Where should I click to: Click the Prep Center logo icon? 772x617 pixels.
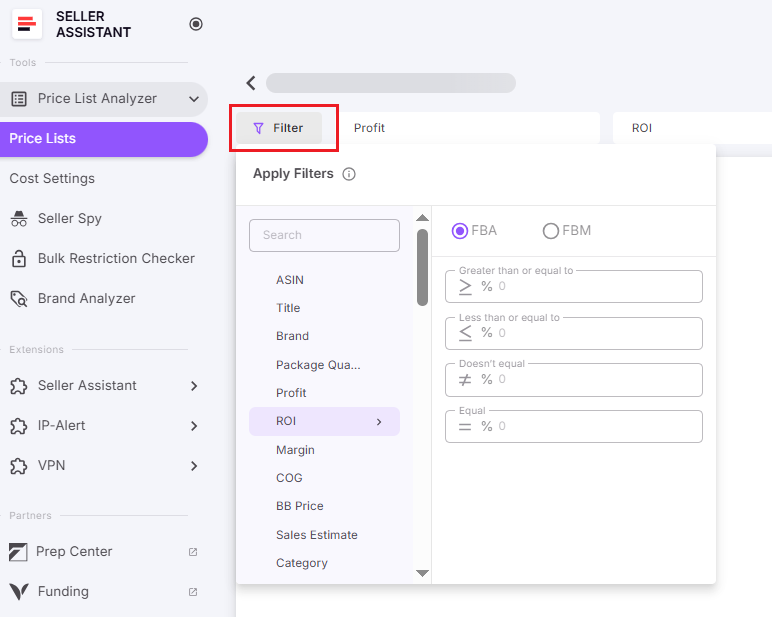[x=18, y=552]
